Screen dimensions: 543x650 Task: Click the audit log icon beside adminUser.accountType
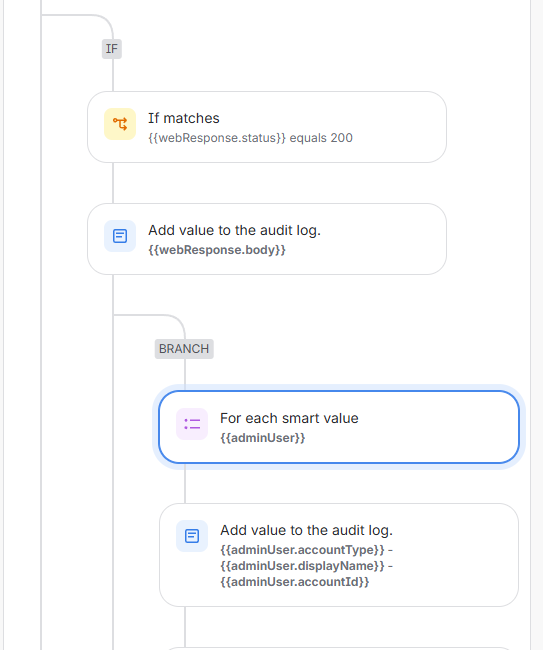pos(192,536)
